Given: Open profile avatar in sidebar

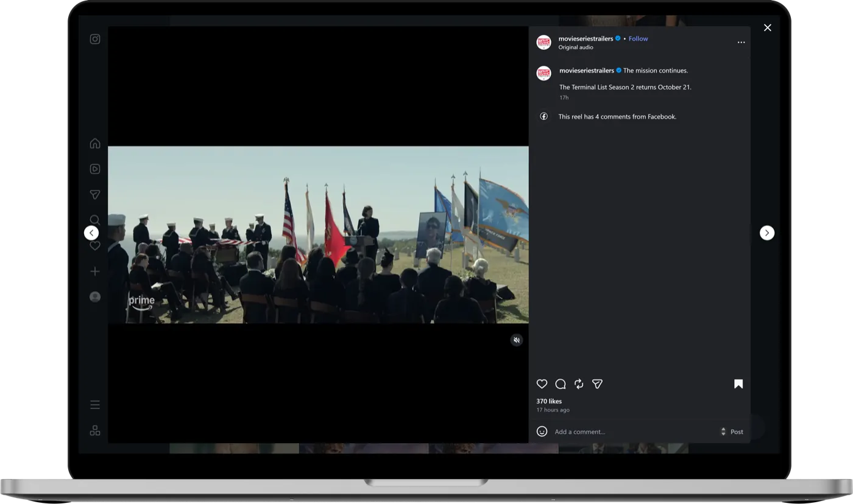Looking at the screenshot, I should coord(95,297).
